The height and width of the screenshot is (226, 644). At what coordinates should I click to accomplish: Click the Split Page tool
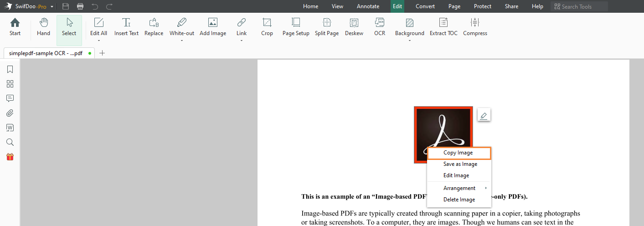pos(327,27)
